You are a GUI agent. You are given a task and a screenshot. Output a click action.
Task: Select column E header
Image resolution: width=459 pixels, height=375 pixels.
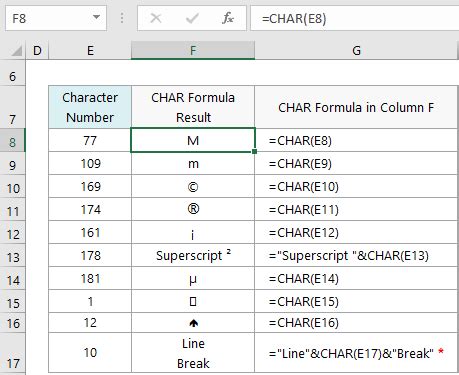tap(90, 51)
